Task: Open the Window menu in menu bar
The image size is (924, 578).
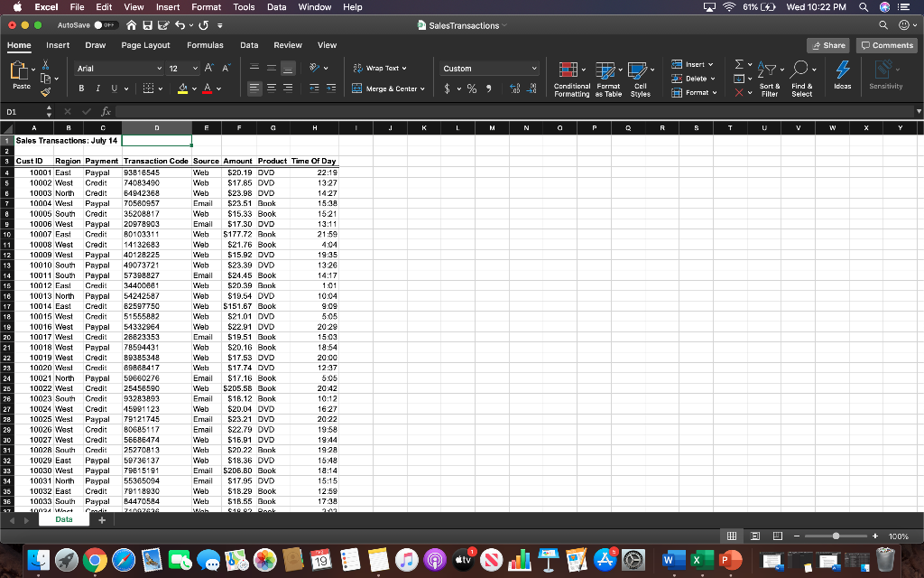Action: pos(315,7)
